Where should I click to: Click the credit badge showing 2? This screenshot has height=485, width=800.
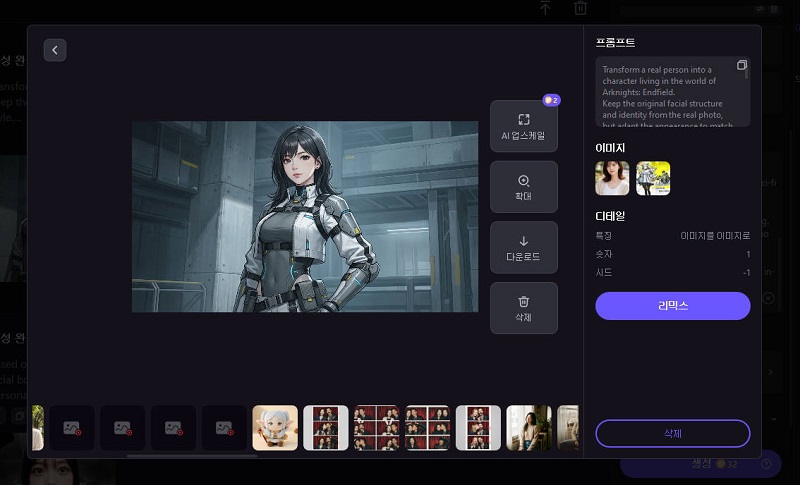pos(552,100)
